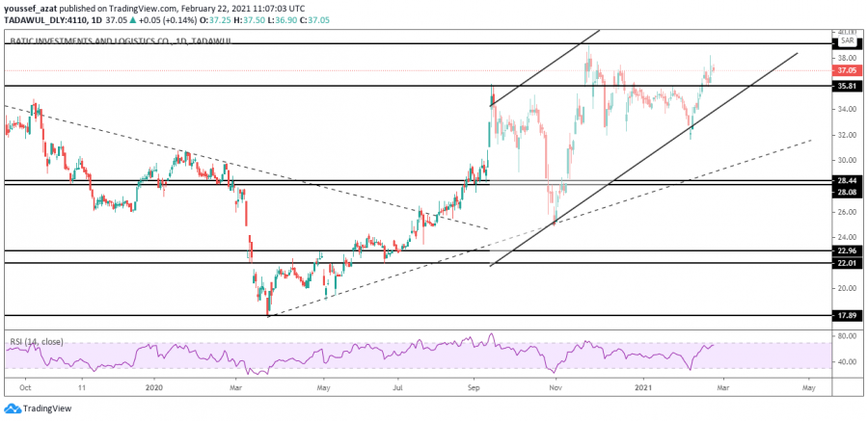Select the Nov label on time axis
Image resolution: width=868 pixels, height=421 pixels.
556,385
